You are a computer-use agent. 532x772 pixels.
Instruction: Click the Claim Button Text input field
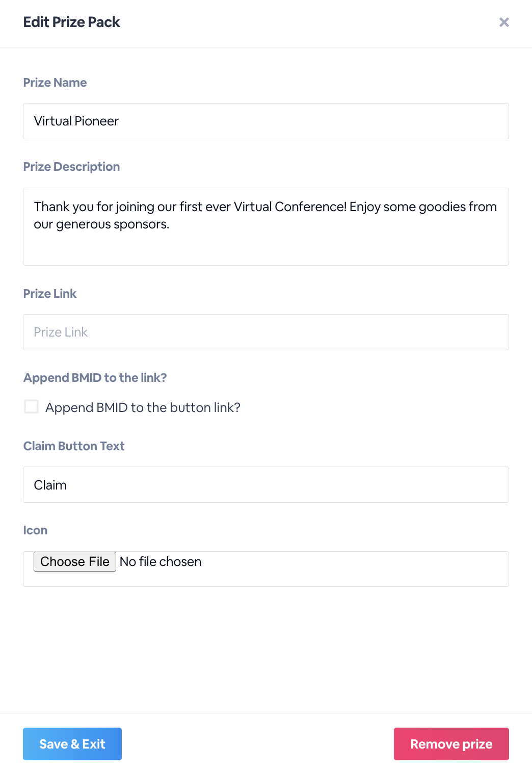pyautogui.click(x=266, y=484)
